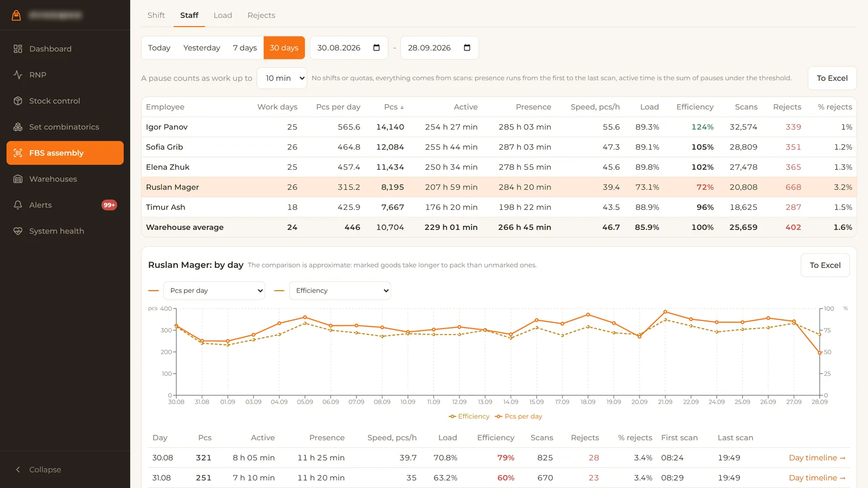Select the Ruslan Mager row
The width and height of the screenshot is (868, 488).
coord(499,187)
